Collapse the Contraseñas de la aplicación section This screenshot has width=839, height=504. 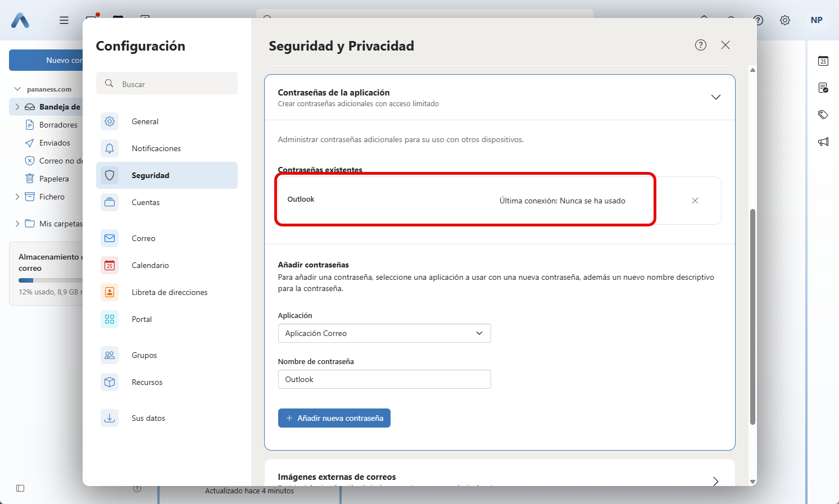click(715, 97)
